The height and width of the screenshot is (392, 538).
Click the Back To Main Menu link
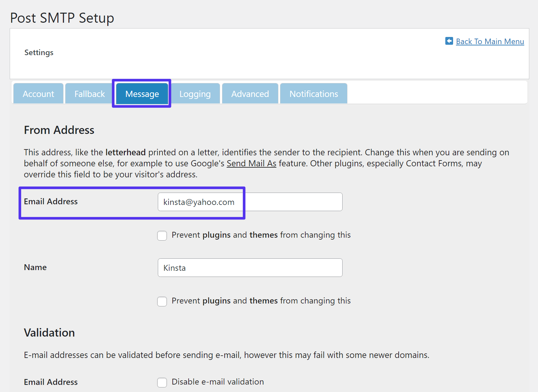click(490, 41)
